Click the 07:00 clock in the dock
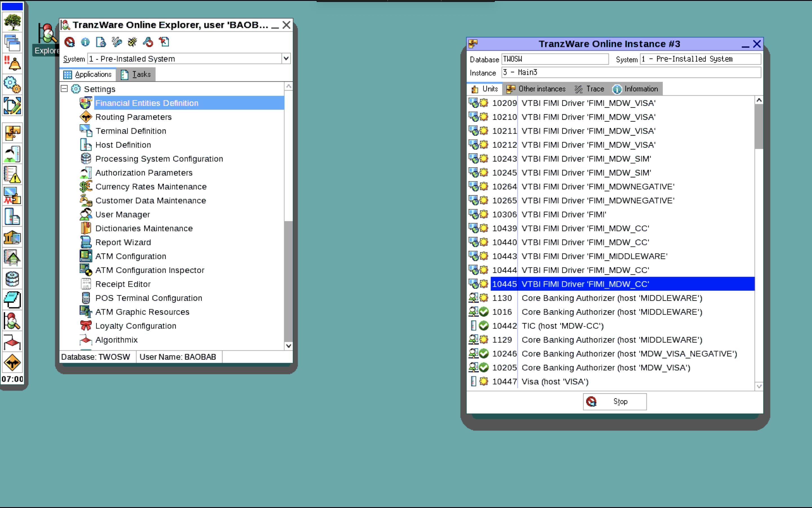The height and width of the screenshot is (508, 812). 12,379
